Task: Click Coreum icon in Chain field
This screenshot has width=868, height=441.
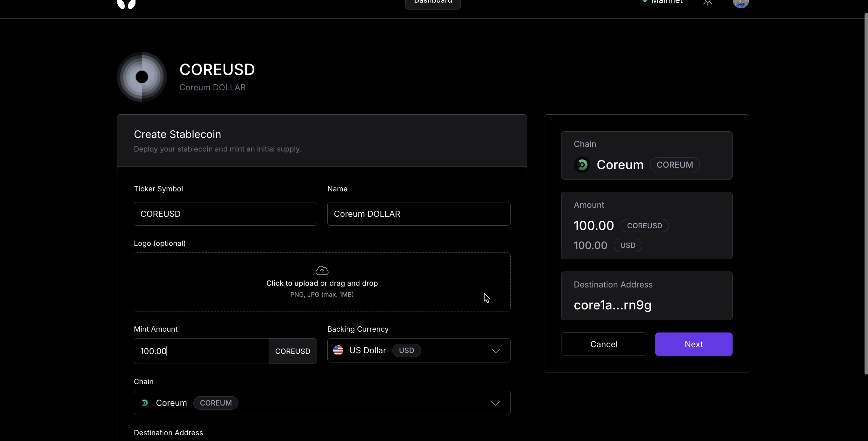Action: [x=145, y=403]
